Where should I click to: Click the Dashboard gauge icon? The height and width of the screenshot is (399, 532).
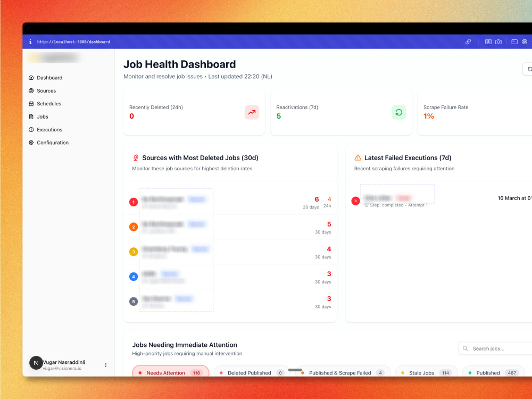(x=31, y=78)
